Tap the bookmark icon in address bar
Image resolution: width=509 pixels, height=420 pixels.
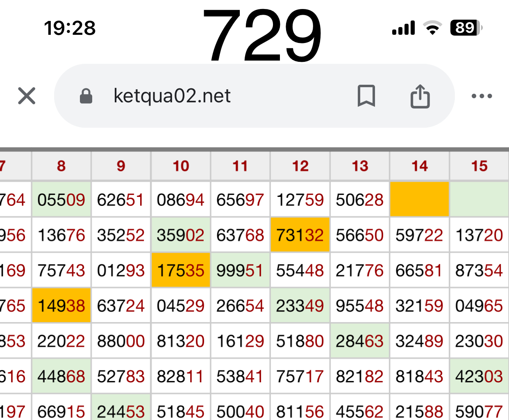[x=366, y=96]
